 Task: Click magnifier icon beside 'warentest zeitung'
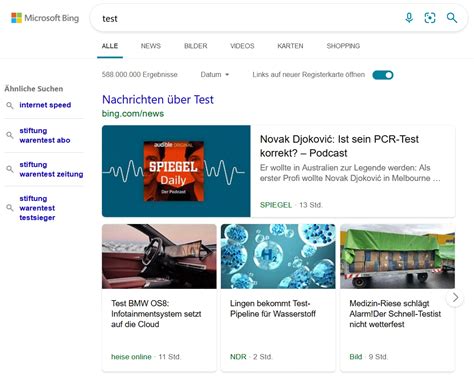pyautogui.click(x=10, y=169)
